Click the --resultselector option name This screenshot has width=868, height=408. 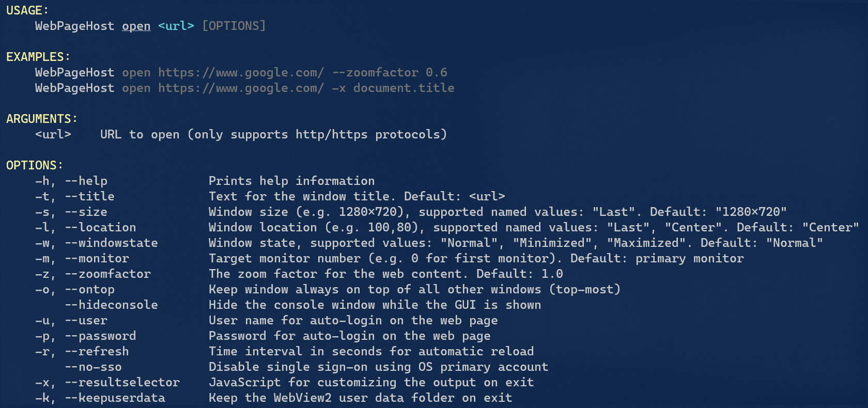(122, 382)
